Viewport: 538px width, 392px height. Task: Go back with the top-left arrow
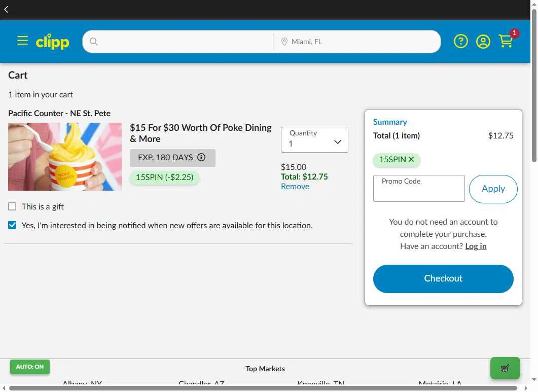6,9
